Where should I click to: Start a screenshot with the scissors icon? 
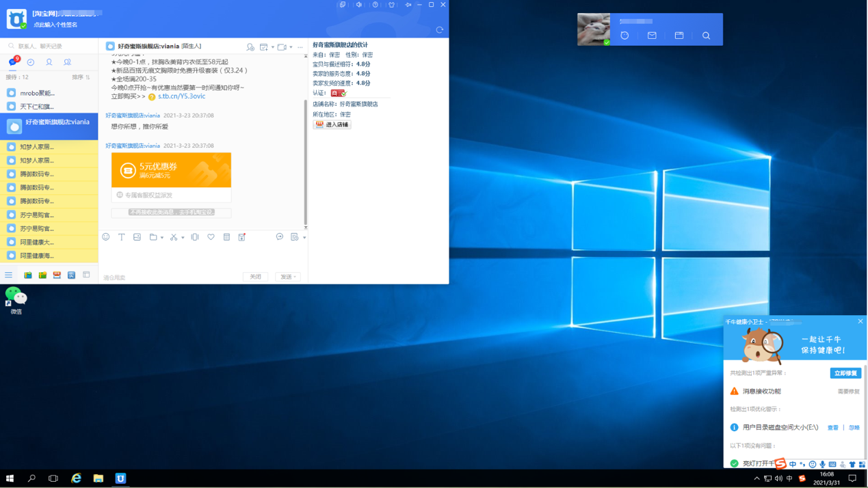(x=174, y=237)
